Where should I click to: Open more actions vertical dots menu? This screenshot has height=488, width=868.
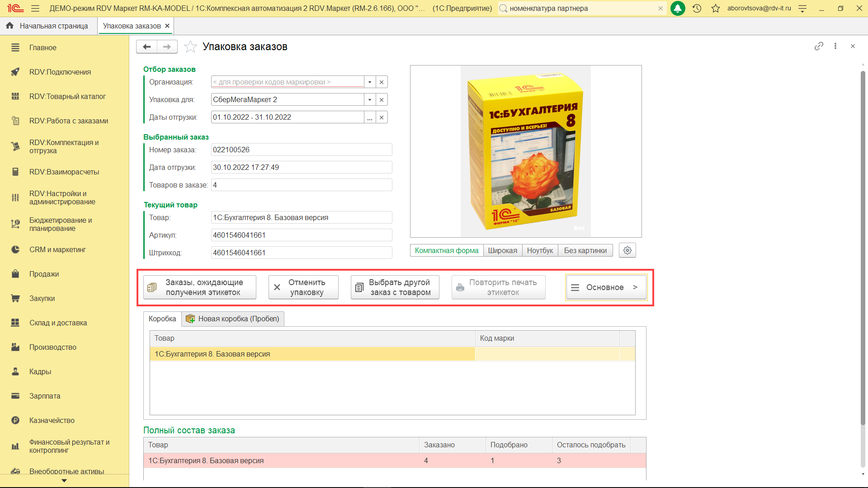click(835, 46)
